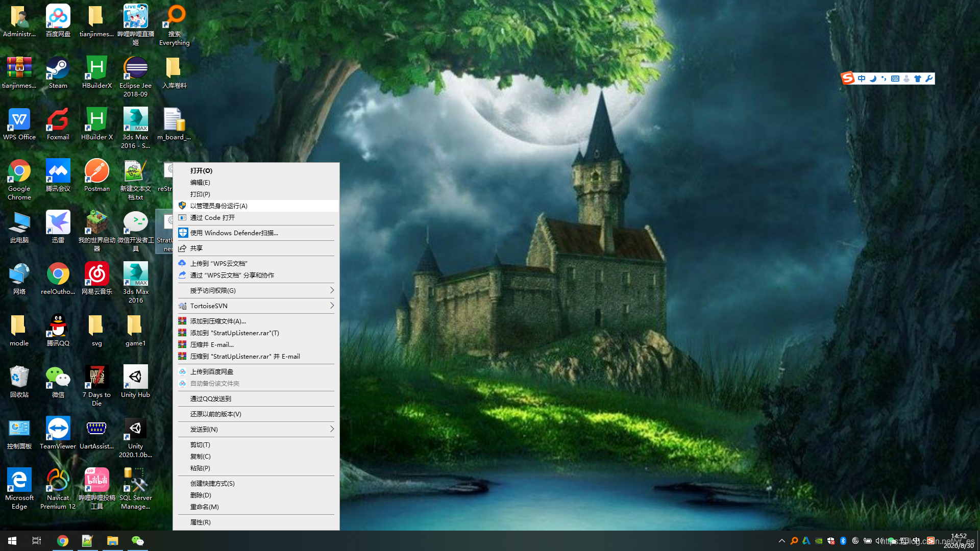Open HBuilderX editor
The image size is (980, 551).
pos(96,72)
